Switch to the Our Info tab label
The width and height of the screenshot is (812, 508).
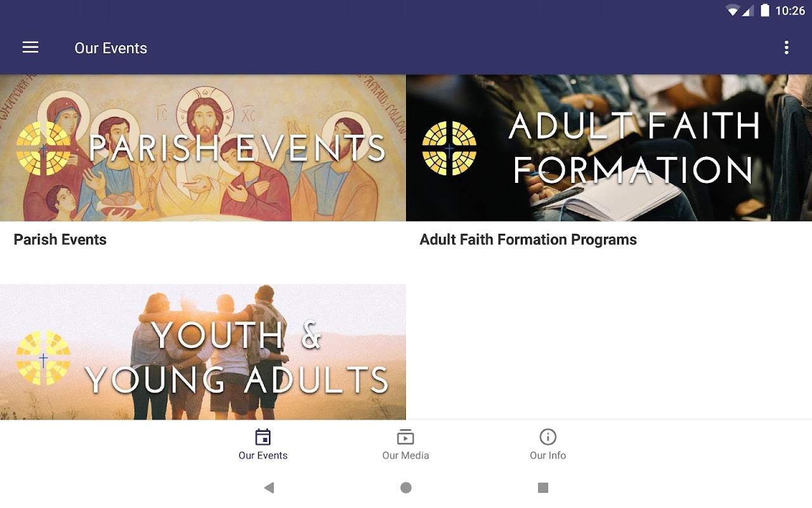547,455
